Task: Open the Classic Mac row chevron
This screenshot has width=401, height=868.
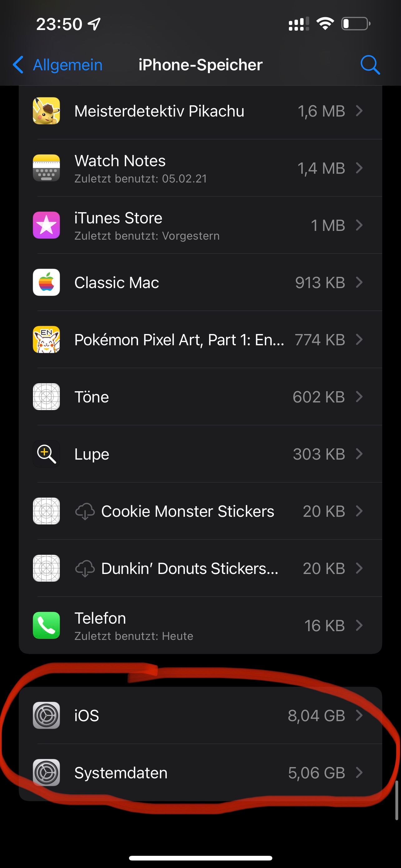Action: [359, 282]
